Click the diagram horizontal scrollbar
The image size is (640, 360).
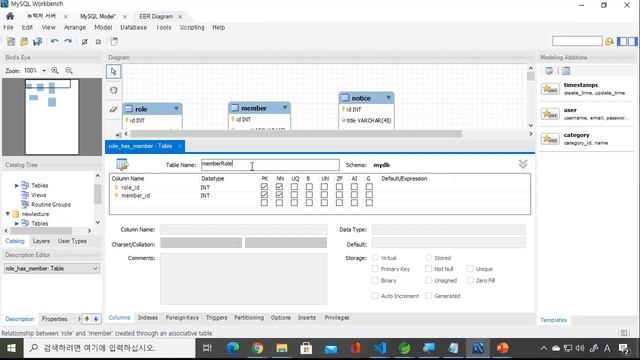296,134
